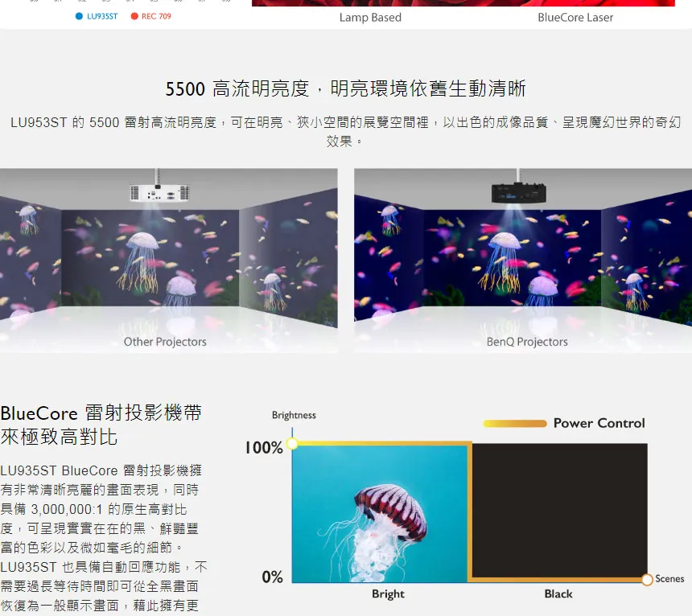Click the BenQ Projectors caption
Image resolution: width=692 pixels, height=616 pixels.
pos(527,342)
